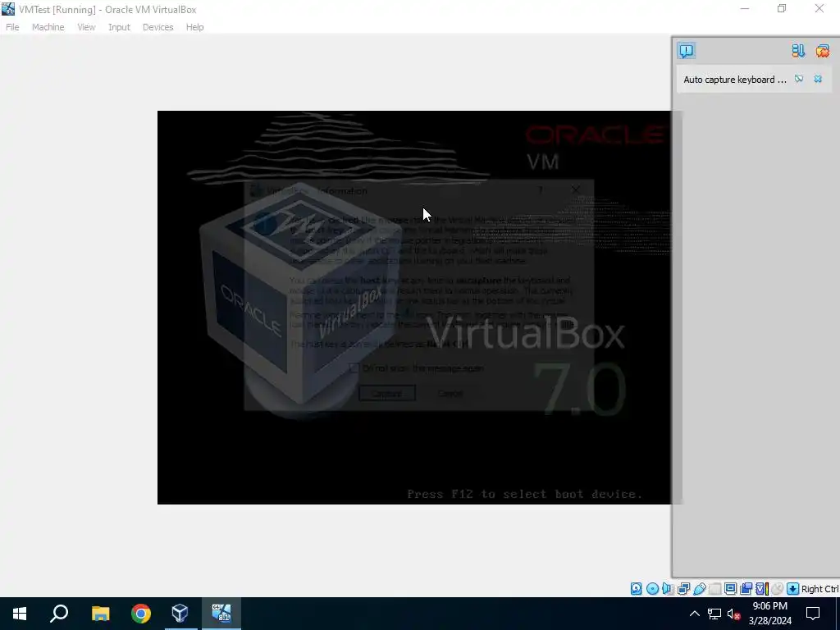Show hidden system tray icons
Image resolution: width=840 pixels, height=630 pixels.
[x=694, y=614]
